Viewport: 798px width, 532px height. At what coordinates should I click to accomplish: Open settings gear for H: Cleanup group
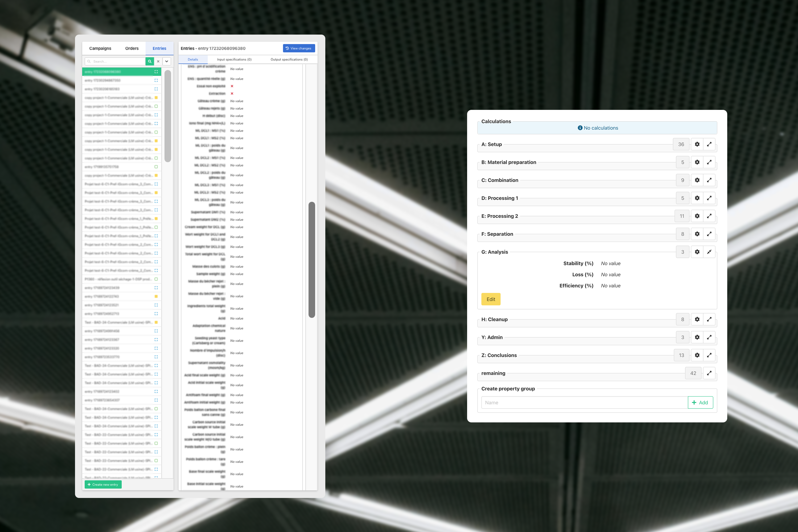(x=697, y=319)
